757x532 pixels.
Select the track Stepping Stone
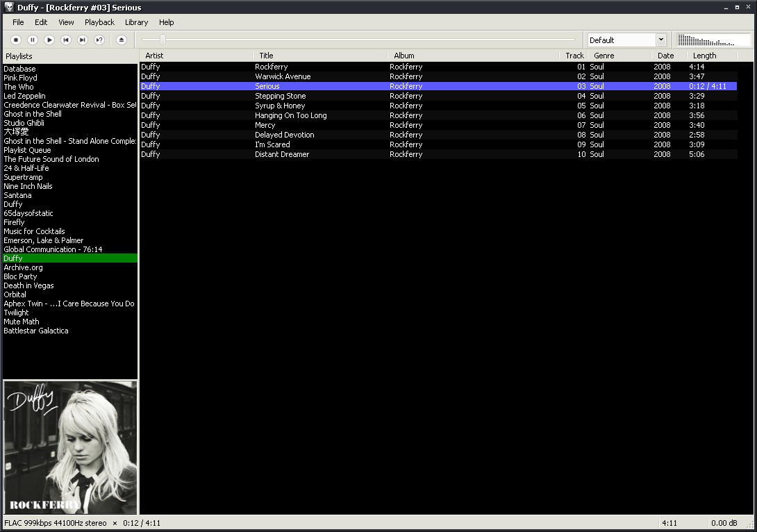(x=280, y=96)
